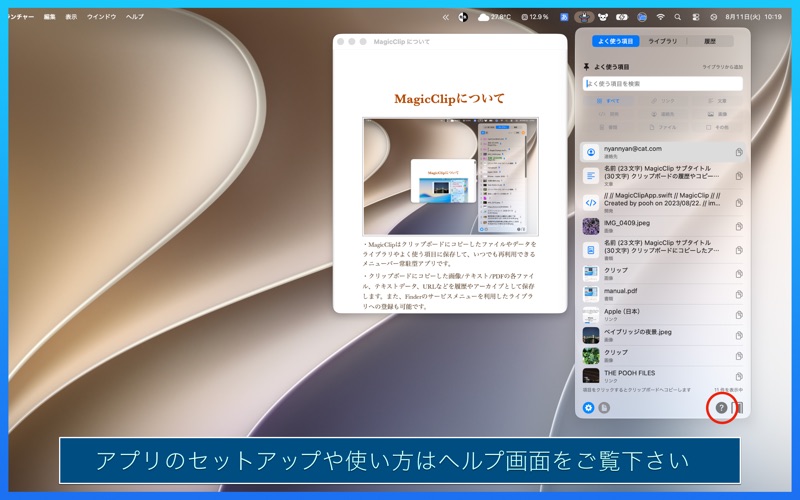Screen dimensions: 800x500
Task: Click the ベイブリッジの夜景.jpeg night view thumbnail
Action: pos(591,335)
